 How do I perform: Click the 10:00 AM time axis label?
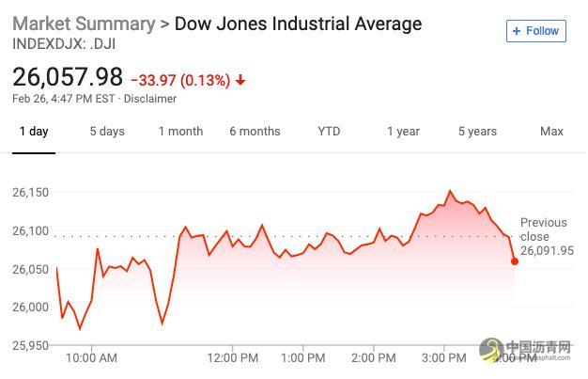[92, 358]
